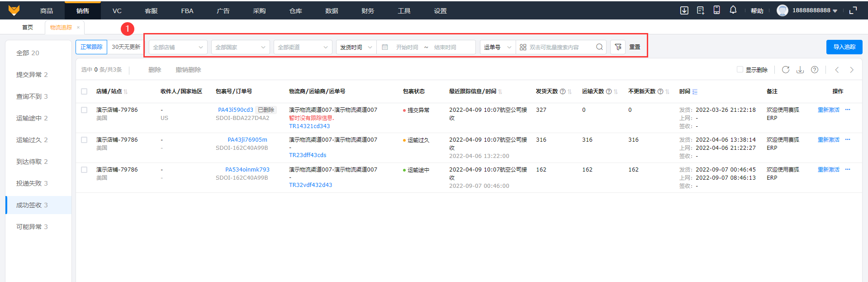This screenshot has width=868, height=282.
Task: Enable the 显示删除 checkbox
Action: 740,70
